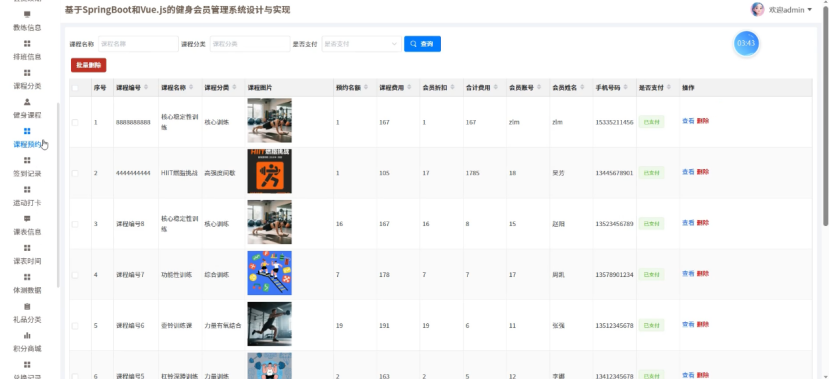The image size is (829, 379).
Task: Click the blue 查询 search button
Action: click(x=422, y=44)
